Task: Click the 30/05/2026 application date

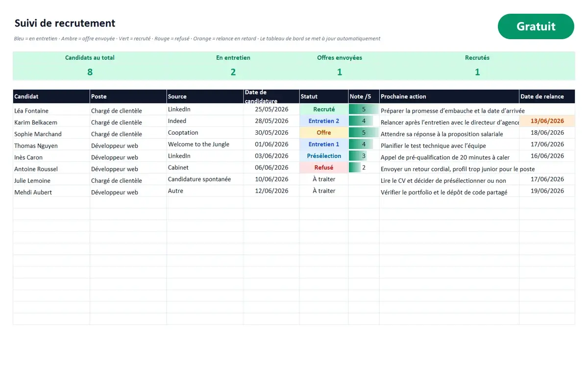Action: (x=271, y=133)
